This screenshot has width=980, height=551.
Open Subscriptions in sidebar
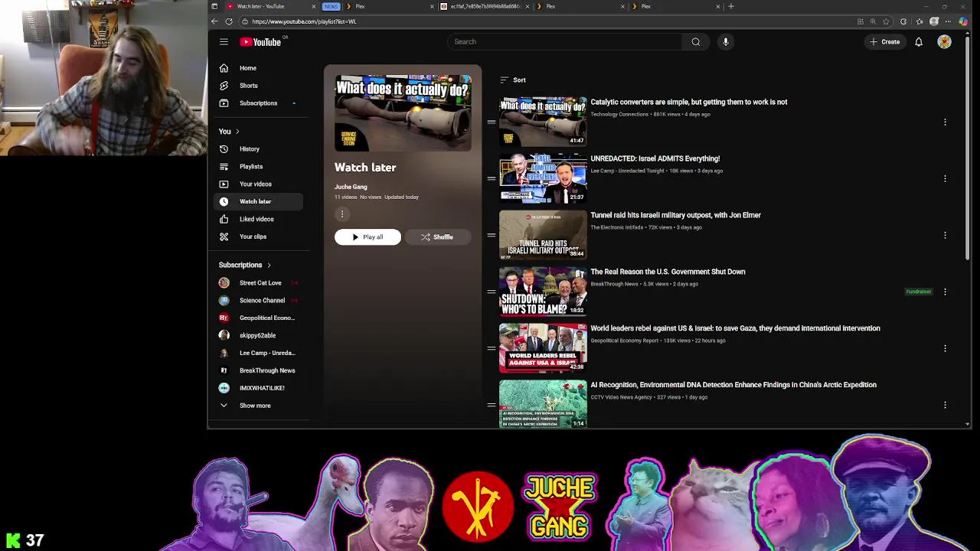pos(257,103)
